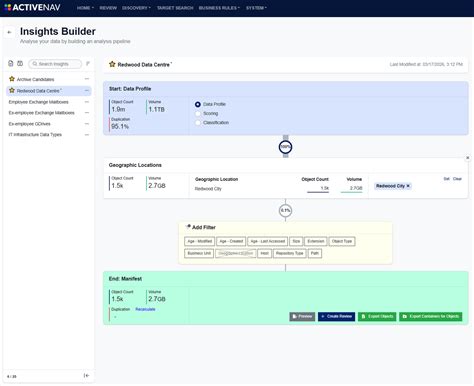474x386 pixels.
Task: Add the Age - Modified filter
Action: [199, 241]
